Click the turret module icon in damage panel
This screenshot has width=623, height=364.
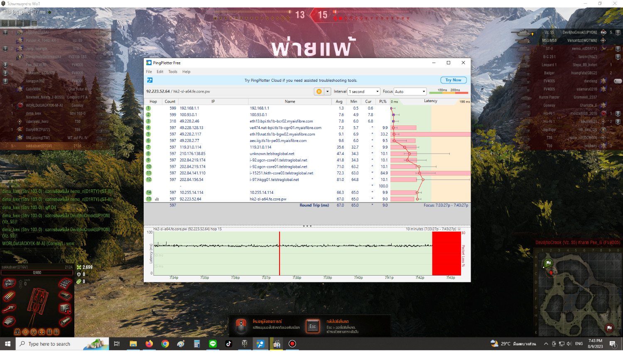(9, 321)
